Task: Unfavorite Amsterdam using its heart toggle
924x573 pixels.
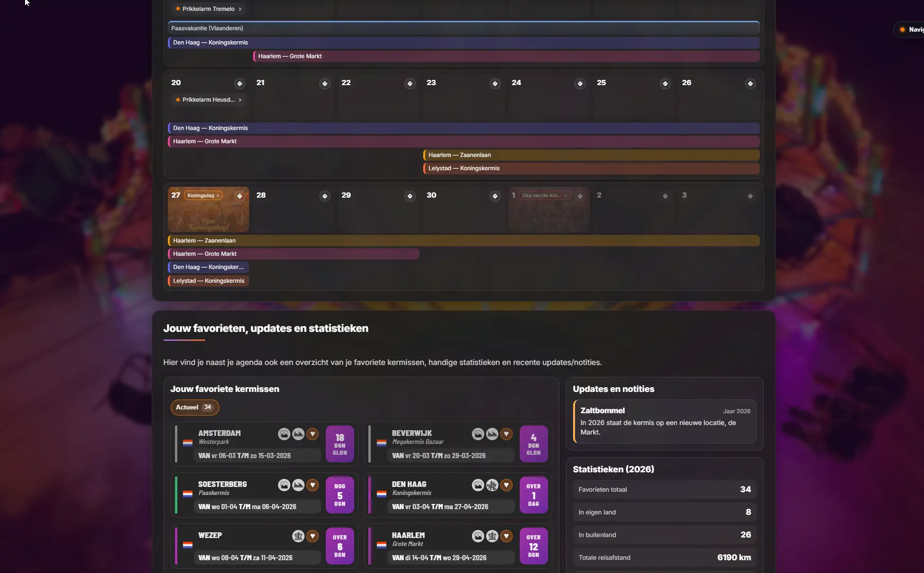Action: click(312, 434)
